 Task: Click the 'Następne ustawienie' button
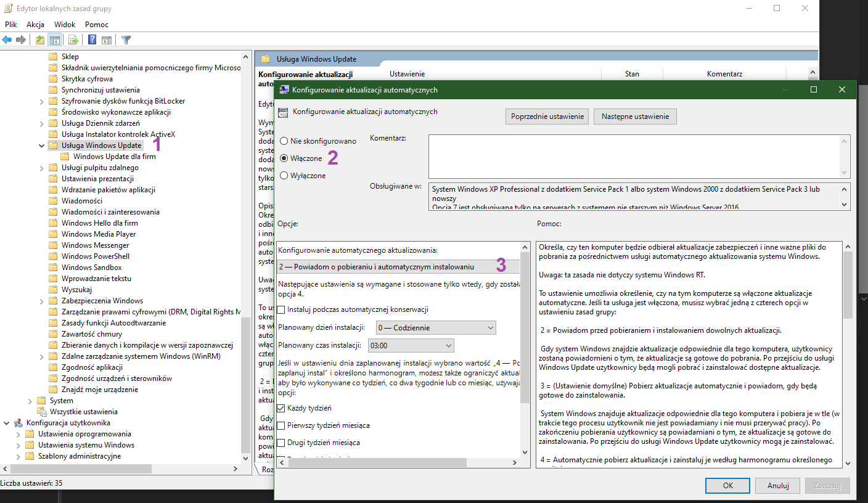tap(635, 117)
